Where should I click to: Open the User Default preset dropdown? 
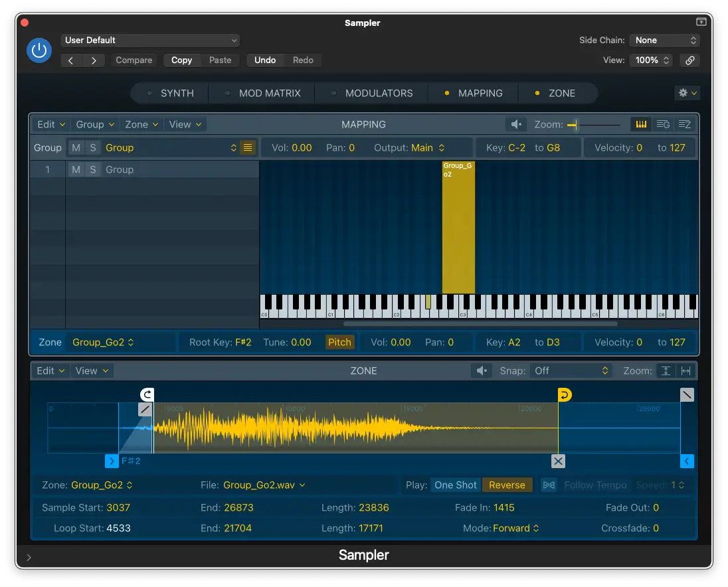click(150, 41)
